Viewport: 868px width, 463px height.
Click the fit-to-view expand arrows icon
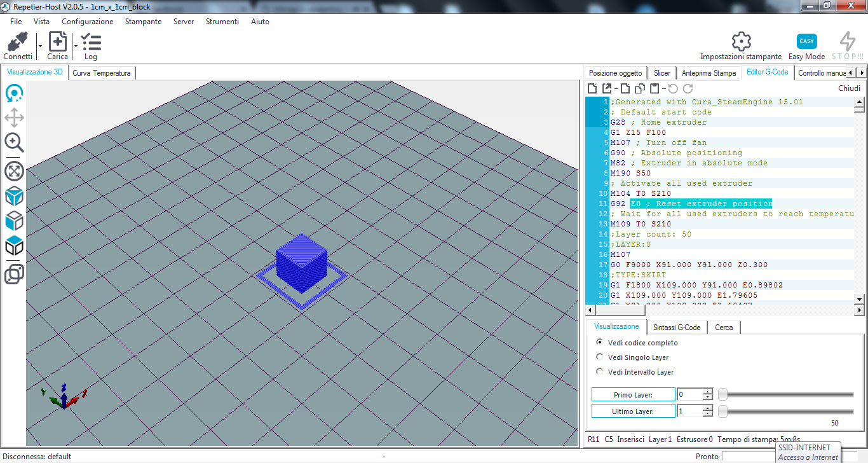tap(14, 171)
